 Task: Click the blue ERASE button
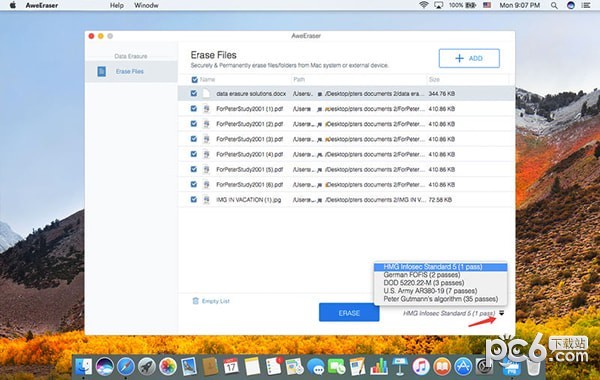coord(349,313)
